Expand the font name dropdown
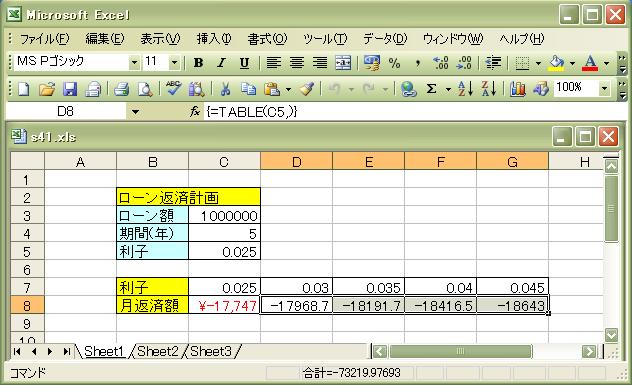Image resolution: width=632 pixels, height=385 pixels. click(x=134, y=62)
